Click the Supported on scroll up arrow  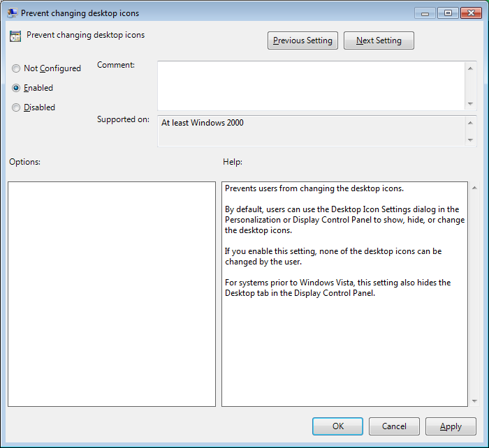point(470,123)
